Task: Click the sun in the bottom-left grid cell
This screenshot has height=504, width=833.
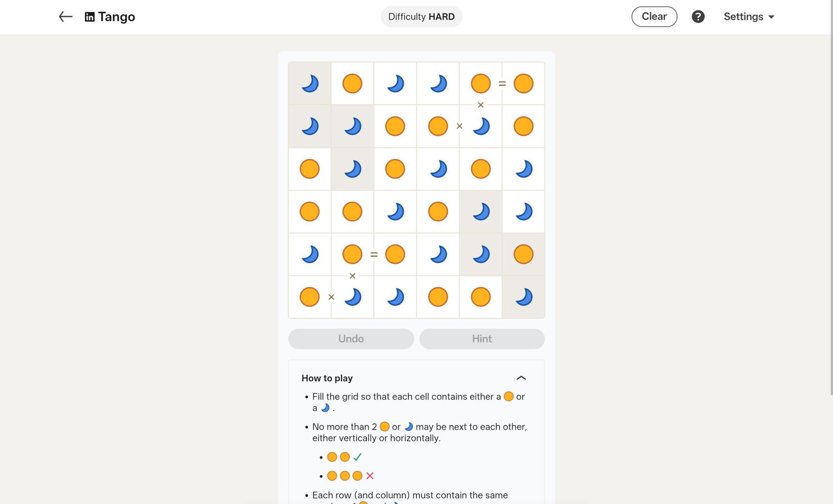Action: coord(310,297)
